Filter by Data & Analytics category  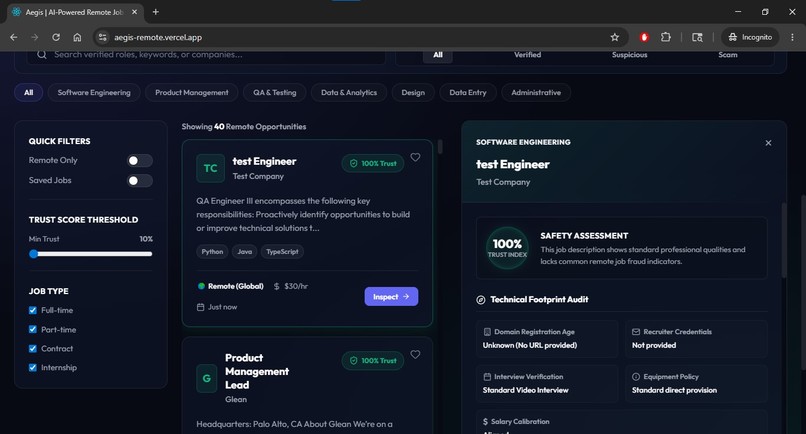(349, 93)
